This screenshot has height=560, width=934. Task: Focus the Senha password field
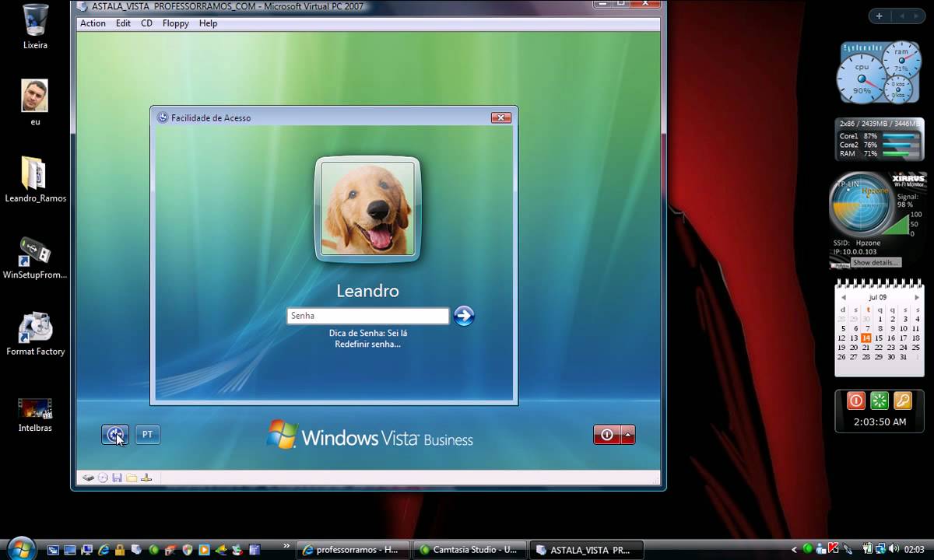(368, 316)
